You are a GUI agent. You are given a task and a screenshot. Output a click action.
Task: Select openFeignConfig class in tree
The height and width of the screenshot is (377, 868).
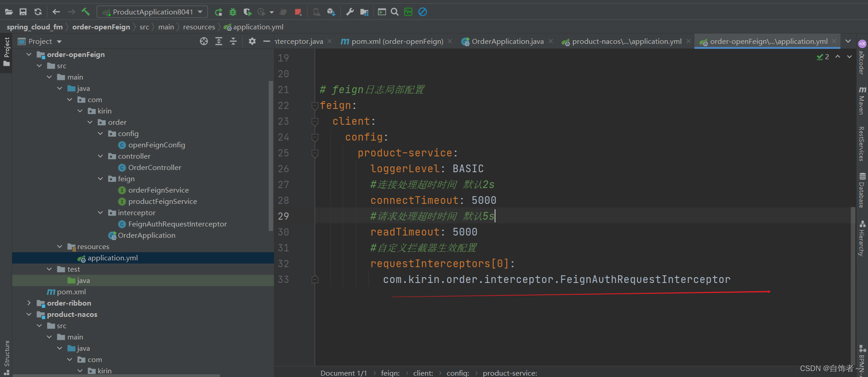(156, 145)
